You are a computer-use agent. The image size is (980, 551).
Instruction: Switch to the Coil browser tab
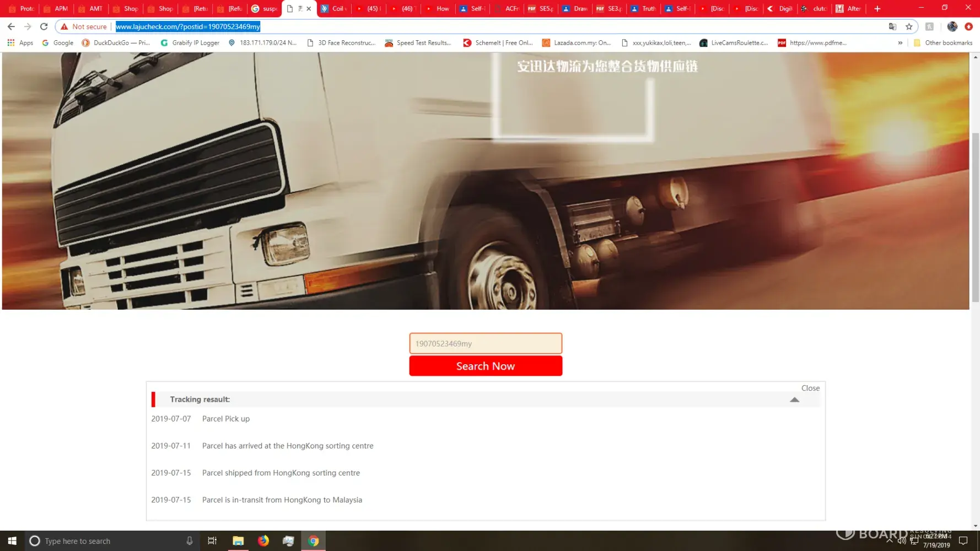pos(333,9)
